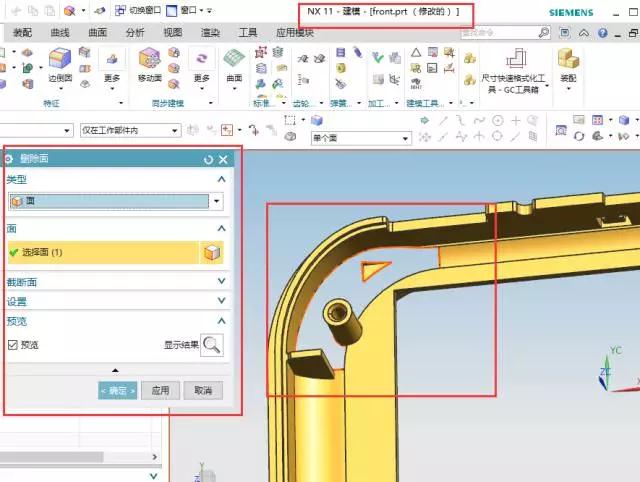The height and width of the screenshot is (482, 640).
Task: Click the 曲面 (Surface) ribbon icon
Action: coord(234,63)
